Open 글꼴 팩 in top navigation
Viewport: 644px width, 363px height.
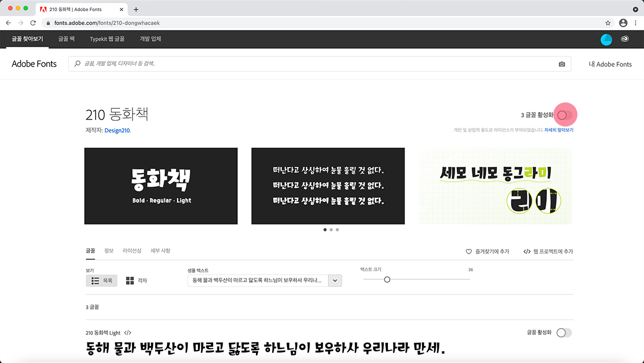[x=67, y=39]
